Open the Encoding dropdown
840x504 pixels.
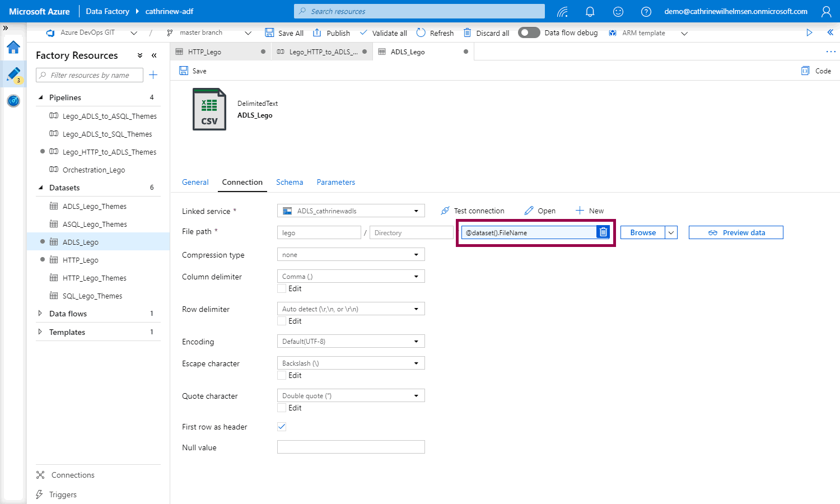[x=351, y=342]
